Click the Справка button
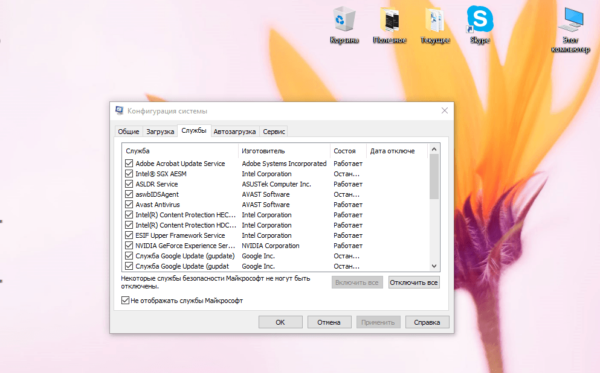The width and height of the screenshot is (600, 373). coord(427,322)
